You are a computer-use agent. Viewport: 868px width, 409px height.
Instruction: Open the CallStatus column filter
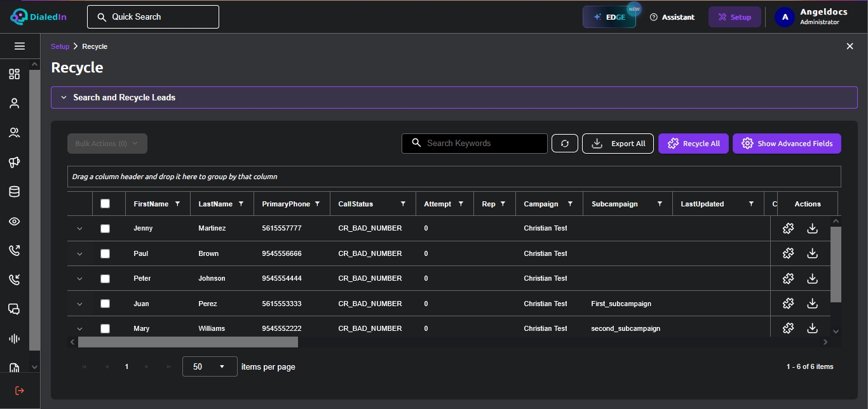[403, 204]
